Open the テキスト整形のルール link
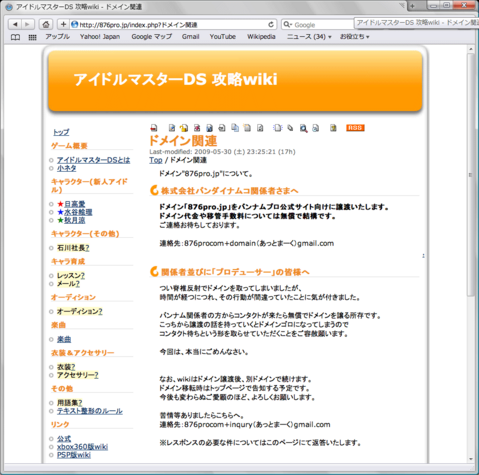 coord(90,411)
